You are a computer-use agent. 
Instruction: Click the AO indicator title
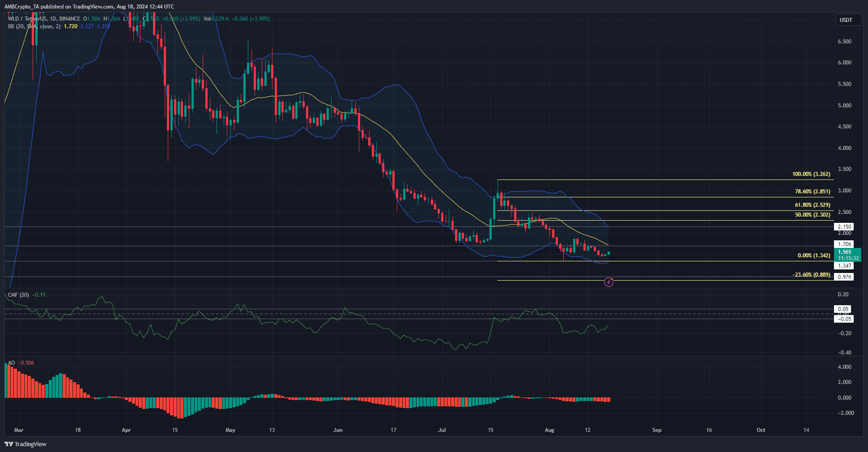[x=11, y=363]
